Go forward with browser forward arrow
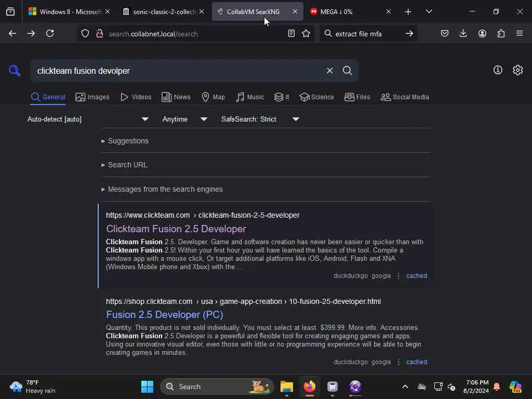 pos(31,33)
